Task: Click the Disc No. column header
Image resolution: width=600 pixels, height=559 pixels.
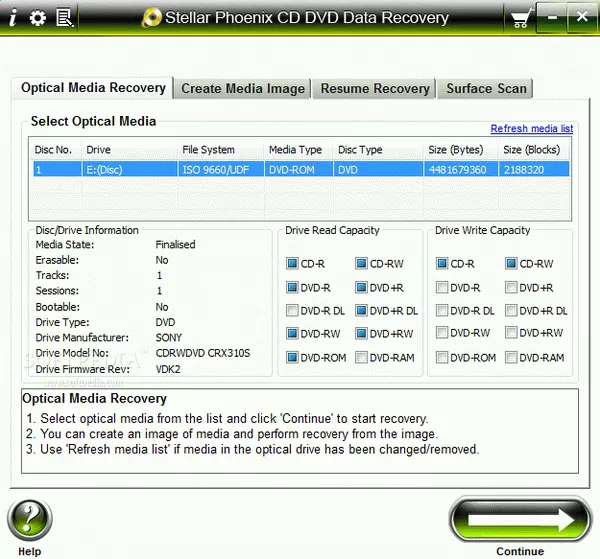Action: [x=56, y=150]
